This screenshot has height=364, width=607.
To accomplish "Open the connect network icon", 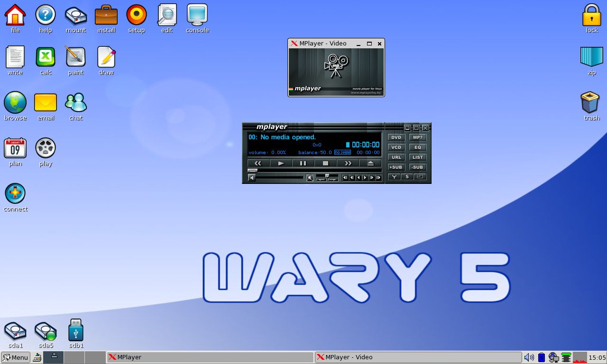I will 15,197.
